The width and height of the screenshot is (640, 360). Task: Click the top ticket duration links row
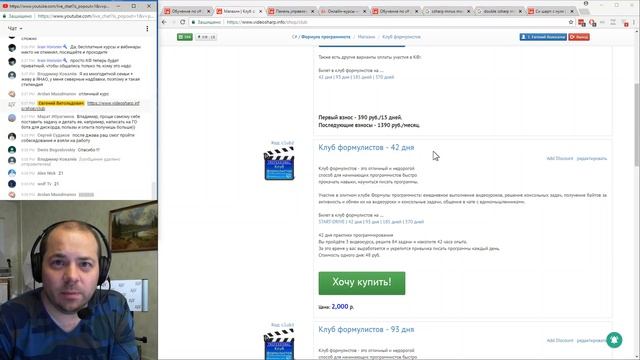tap(356, 77)
